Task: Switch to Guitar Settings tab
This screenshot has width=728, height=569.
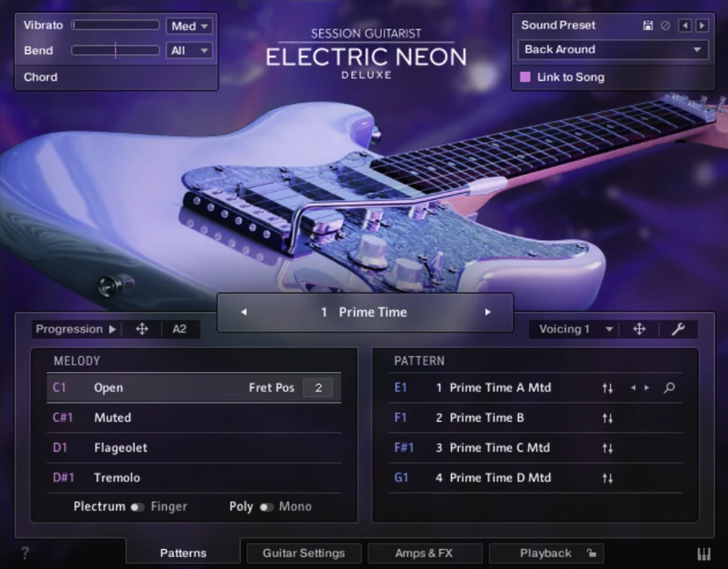Action: point(303,553)
